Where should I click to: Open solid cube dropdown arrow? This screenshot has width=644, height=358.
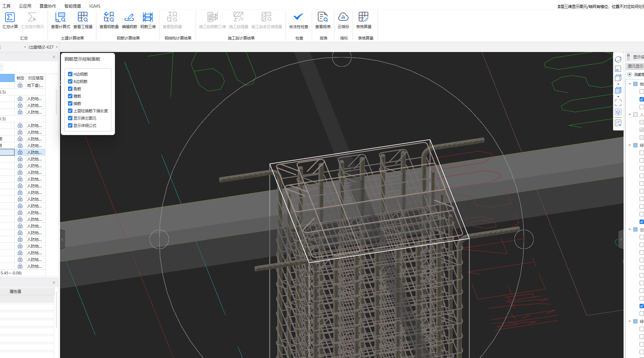tap(618, 96)
